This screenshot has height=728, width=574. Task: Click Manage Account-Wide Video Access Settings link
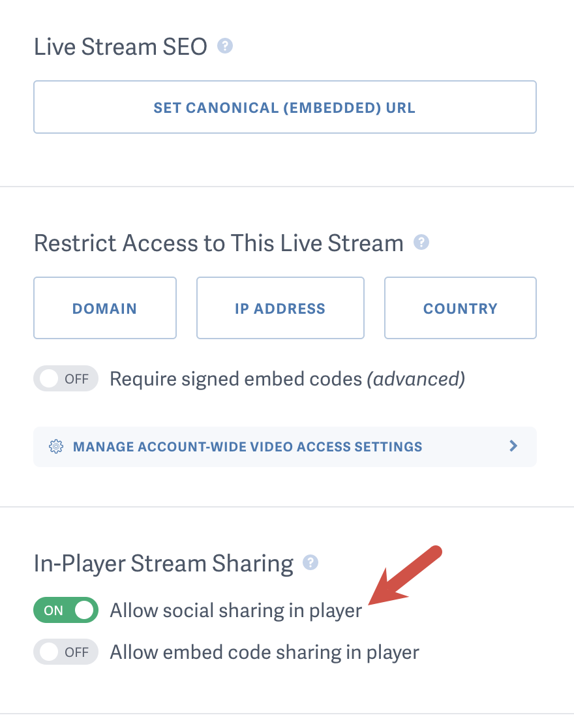coord(248,446)
